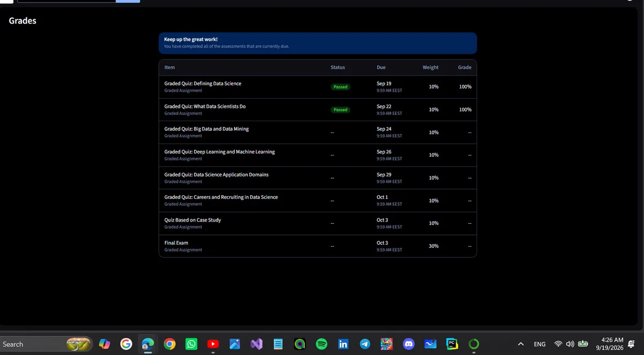Open the green circular ring taskbar icon
Image resolution: width=644 pixels, height=355 pixels.
click(473, 344)
